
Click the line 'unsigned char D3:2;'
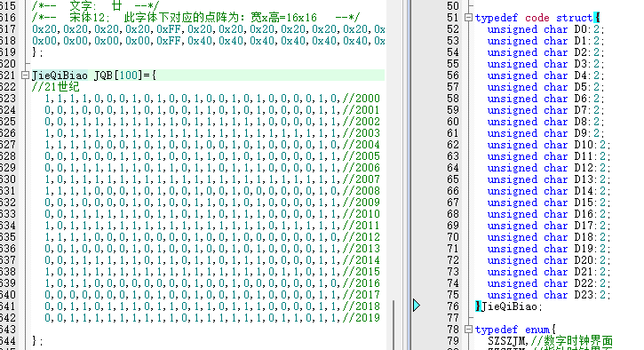[x=545, y=64]
